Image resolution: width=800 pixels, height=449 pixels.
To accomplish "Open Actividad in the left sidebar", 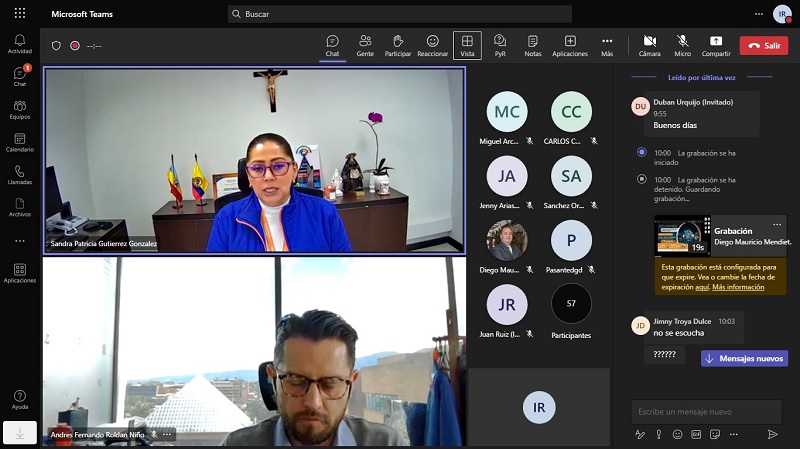I will [x=20, y=44].
